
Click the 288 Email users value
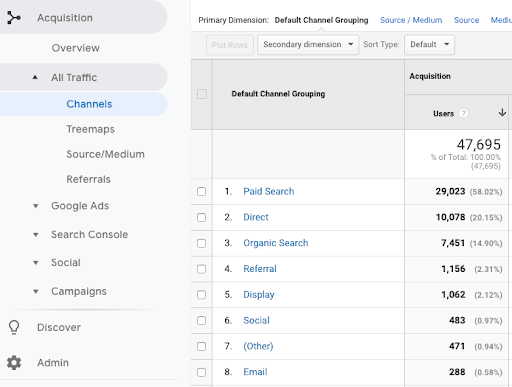(457, 372)
